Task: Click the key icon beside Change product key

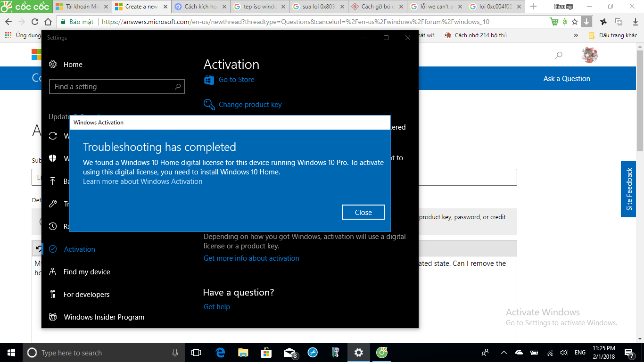Action: coord(209,104)
